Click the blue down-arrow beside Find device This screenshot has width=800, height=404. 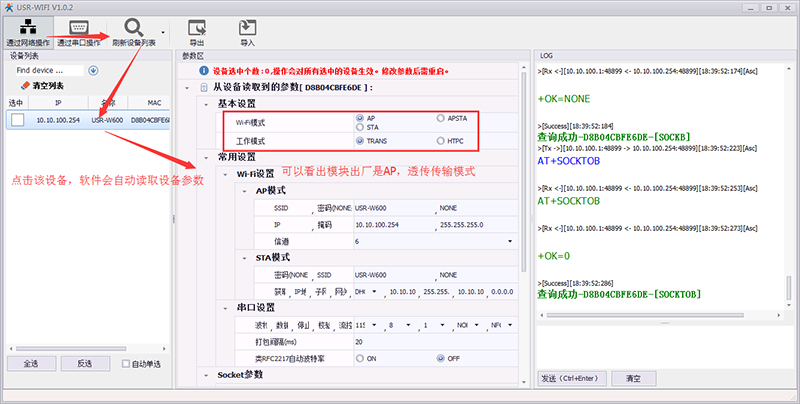[x=93, y=71]
